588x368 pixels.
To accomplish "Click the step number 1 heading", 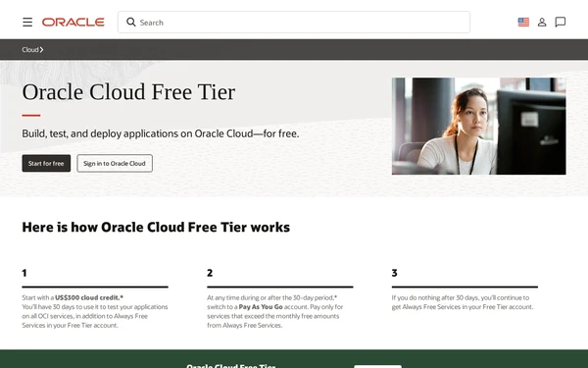I will [x=24, y=273].
